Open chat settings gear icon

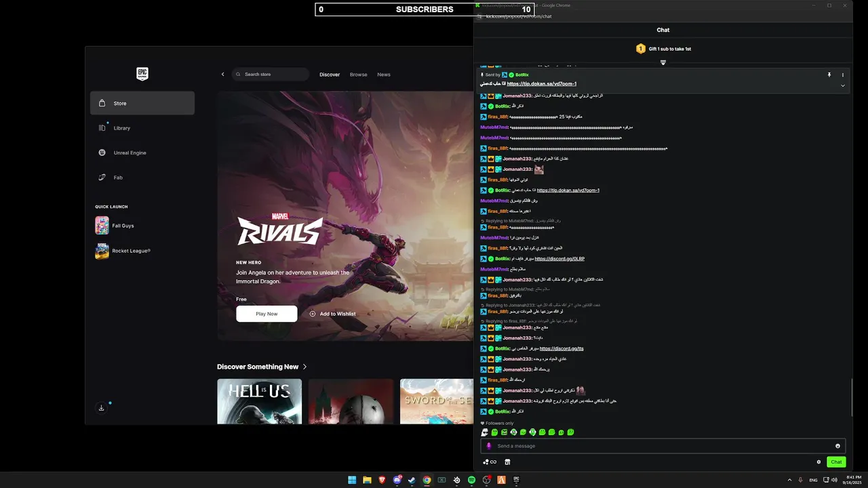pyautogui.click(x=818, y=462)
